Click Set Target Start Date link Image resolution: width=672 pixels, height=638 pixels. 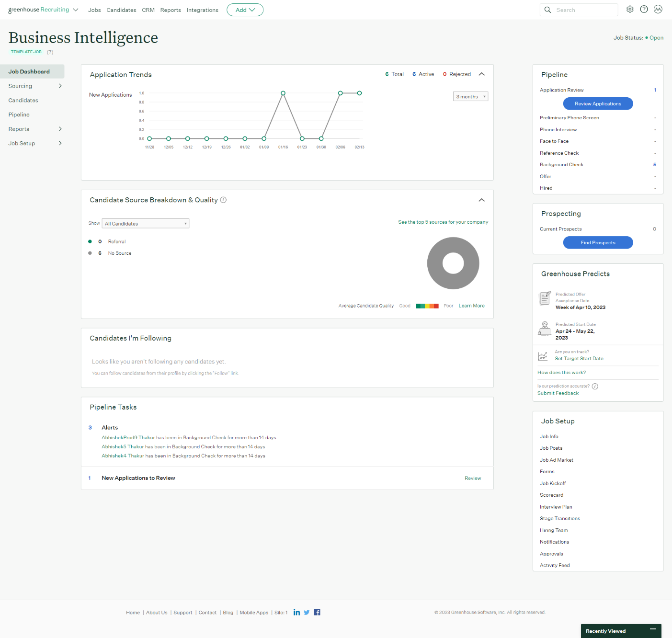pos(579,358)
